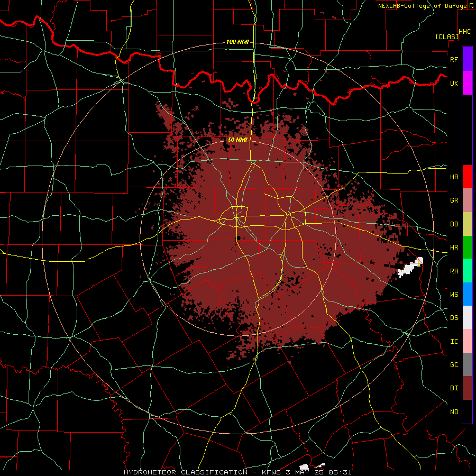
Task: Click the GR legend label
Action: [x=454, y=200]
